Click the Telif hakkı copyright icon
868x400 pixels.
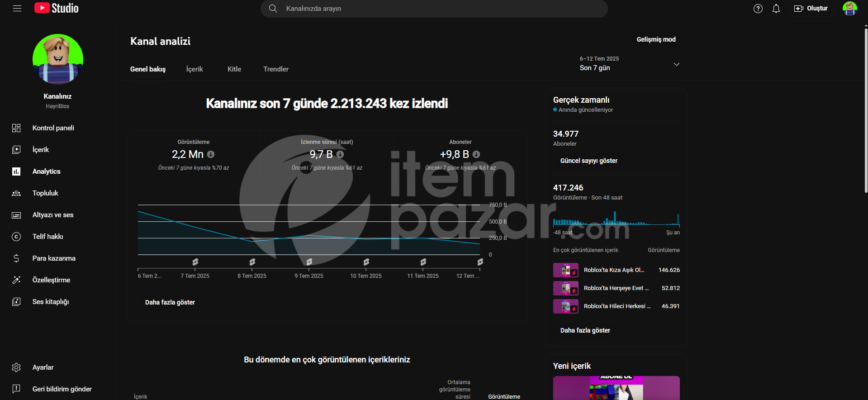(16, 237)
